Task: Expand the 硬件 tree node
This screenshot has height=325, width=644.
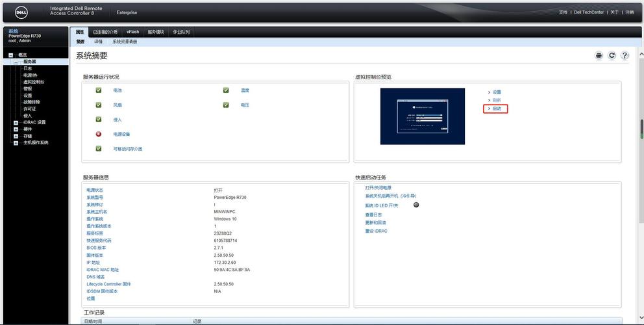Action: click(x=16, y=129)
